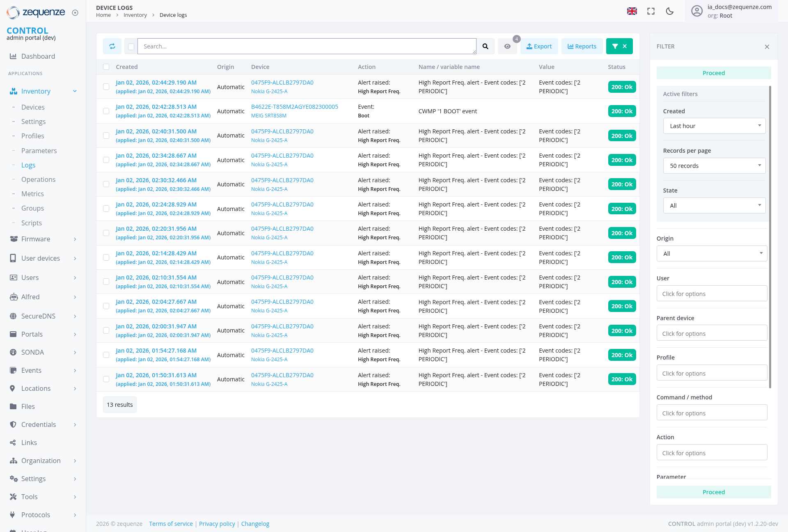
Task: Tick the checkbox next to the search bar
Action: [x=131, y=46]
